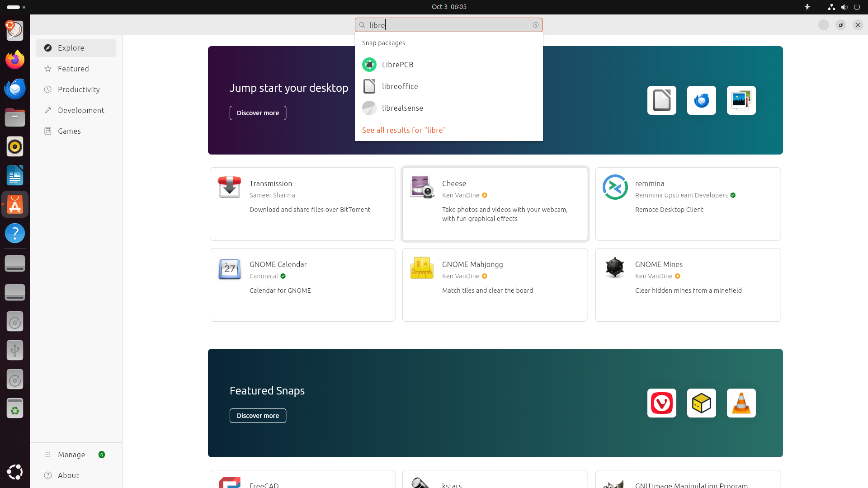Viewport: 868px width, 488px height.
Task: Click the FreeCAD card at the bottom
Action: point(302,479)
